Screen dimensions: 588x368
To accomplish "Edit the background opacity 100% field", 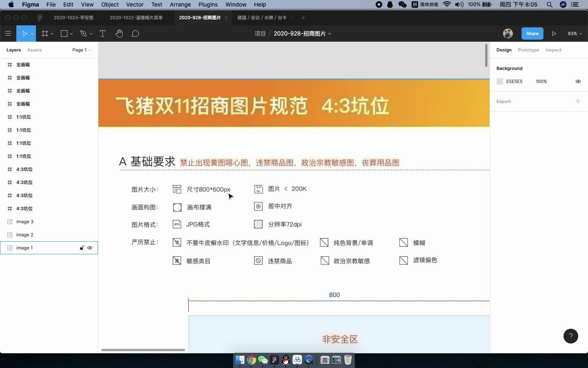I will [x=541, y=81].
